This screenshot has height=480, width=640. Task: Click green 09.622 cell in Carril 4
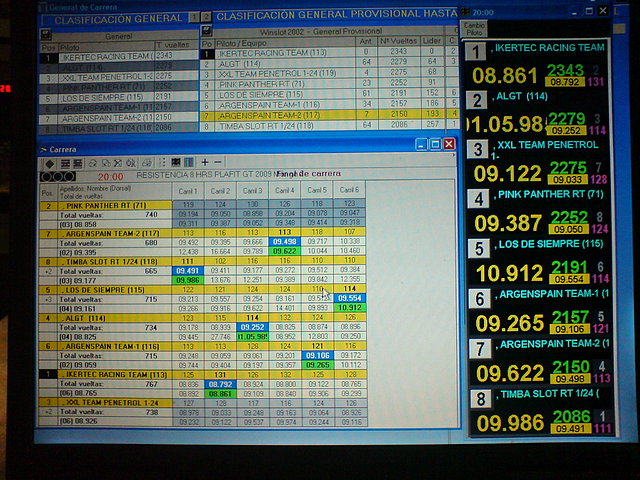(x=284, y=251)
